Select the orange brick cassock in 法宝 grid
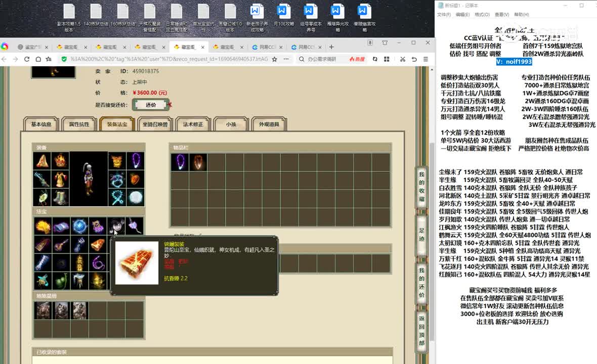 (98, 245)
